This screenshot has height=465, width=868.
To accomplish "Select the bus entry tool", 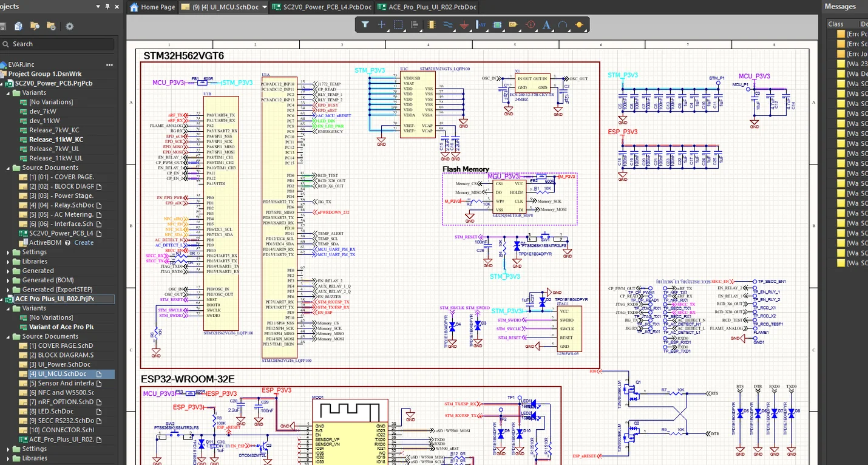I will click(x=481, y=25).
